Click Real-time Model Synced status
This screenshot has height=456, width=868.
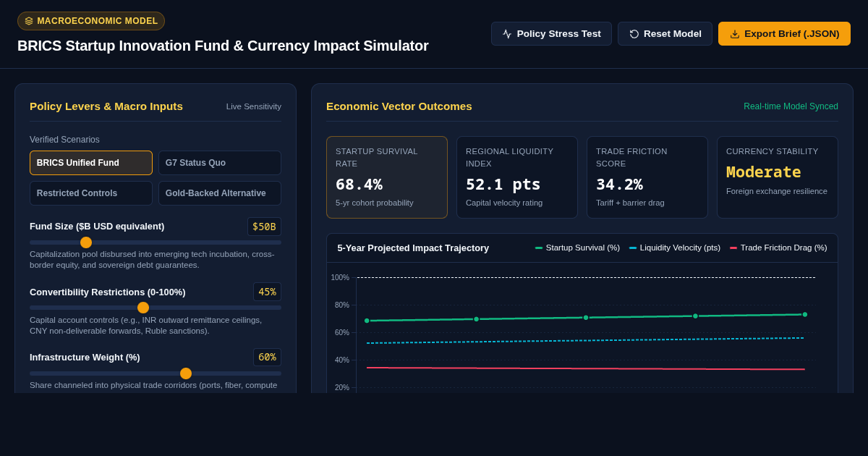[791, 106]
